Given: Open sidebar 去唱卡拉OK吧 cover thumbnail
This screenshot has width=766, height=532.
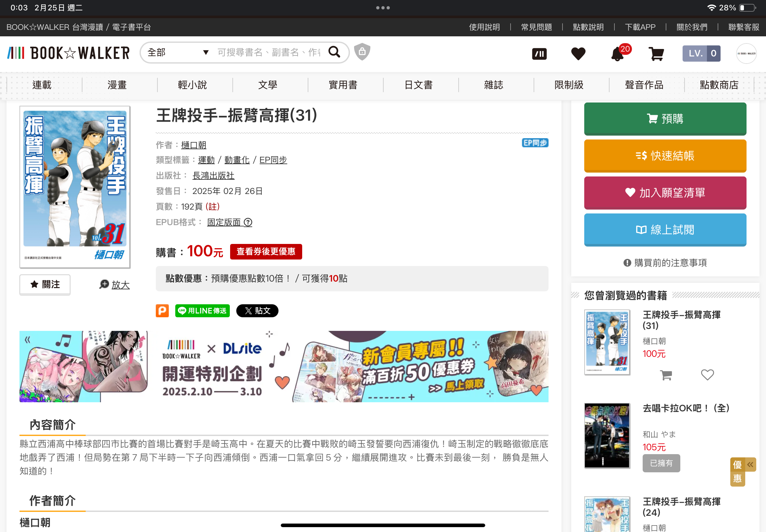Looking at the screenshot, I should point(607,435).
